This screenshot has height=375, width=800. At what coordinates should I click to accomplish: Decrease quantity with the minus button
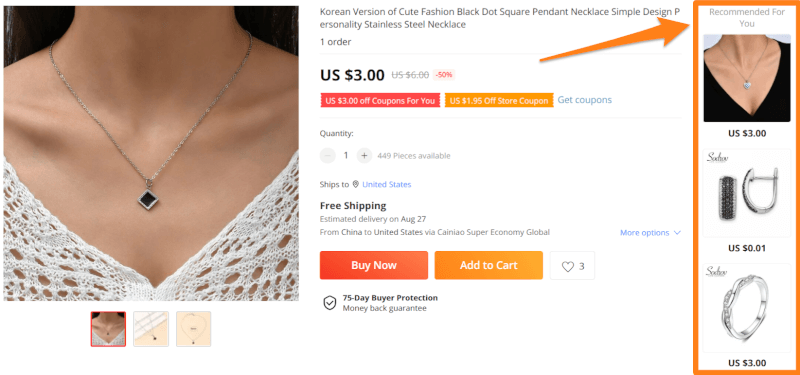coord(328,156)
